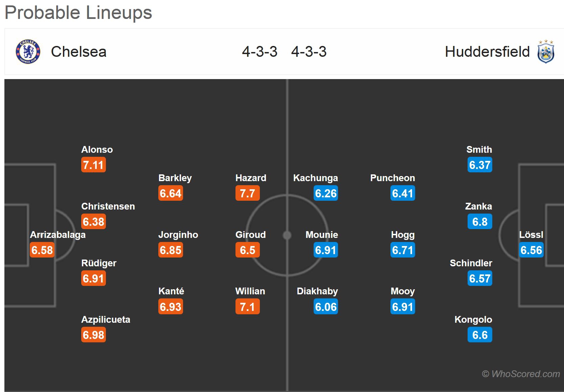
Task: Click Hazard's 7.7 rating badge
Action: [247, 193]
